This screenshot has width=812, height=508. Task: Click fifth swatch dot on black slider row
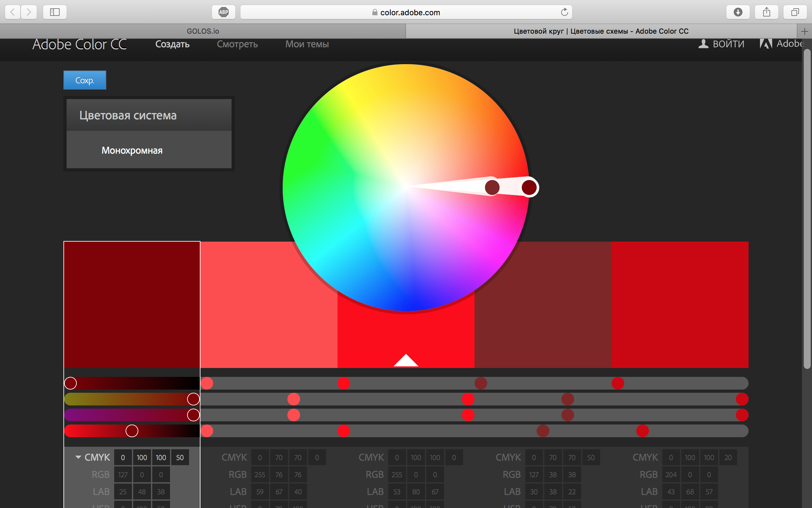click(x=643, y=431)
